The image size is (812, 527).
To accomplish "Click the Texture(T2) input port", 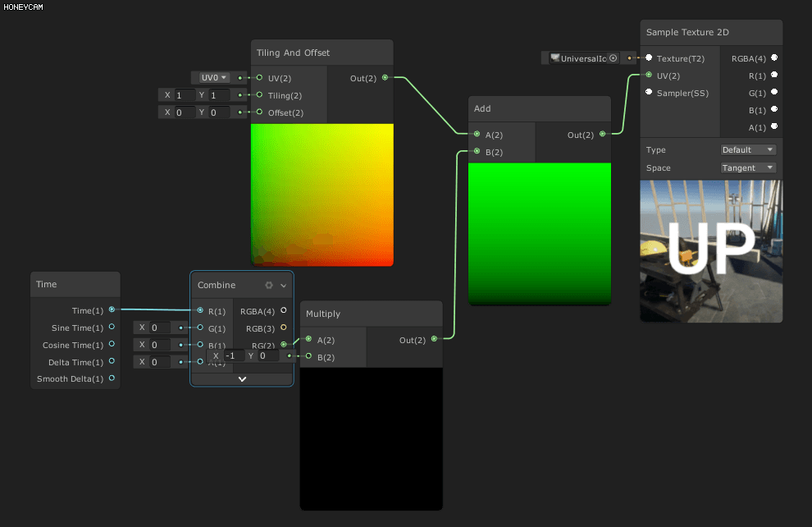I will coord(650,58).
